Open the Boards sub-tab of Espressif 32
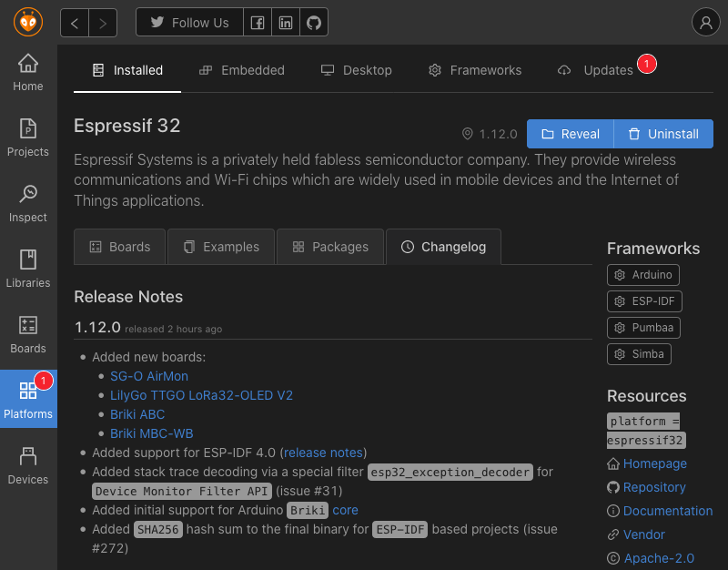This screenshot has height=570, width=728. [120, 247]
